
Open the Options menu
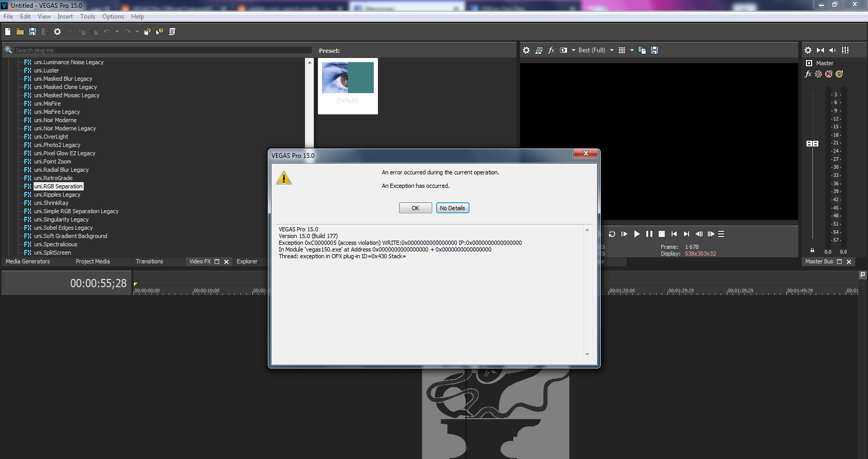[x=113, y=17]
